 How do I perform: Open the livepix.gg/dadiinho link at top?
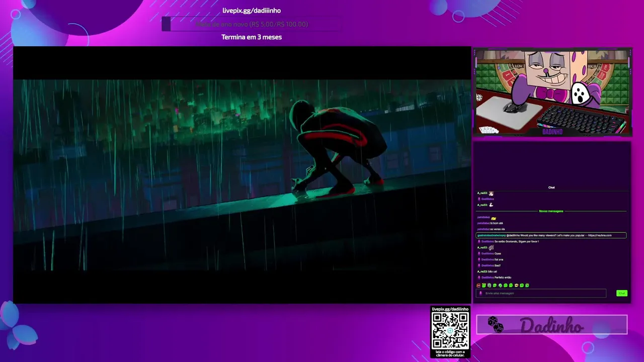click(252, 11)
